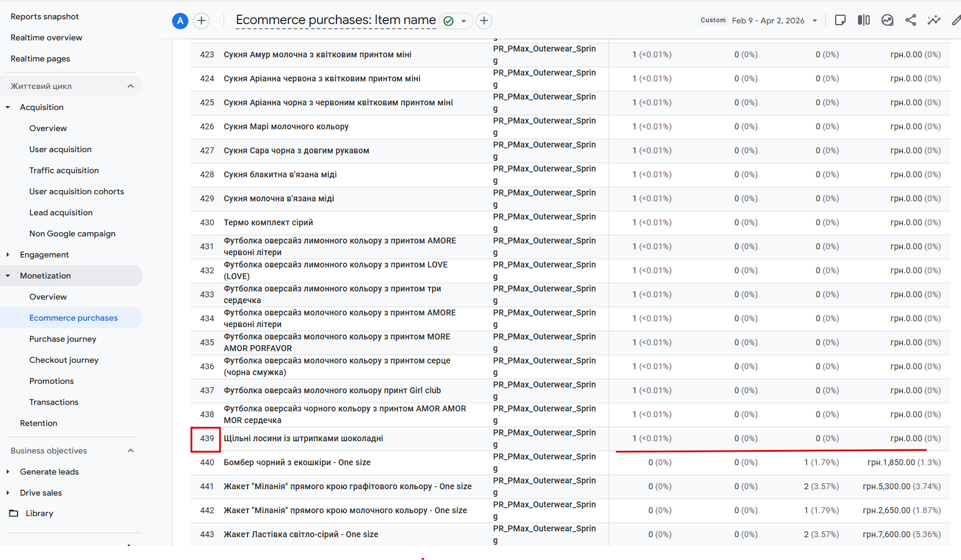Collapse the Acquisition group
Image resolution: width=961 pixels, height=560 pixels.
(x=8, y=107)
